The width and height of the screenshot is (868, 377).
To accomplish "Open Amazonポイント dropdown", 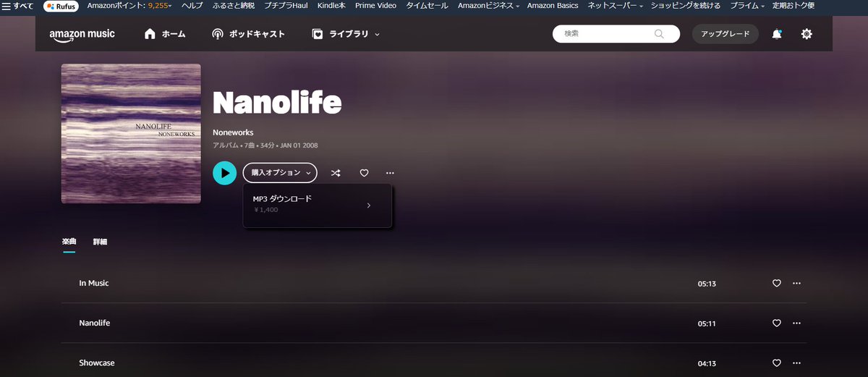I will click(x=129, y=6).
